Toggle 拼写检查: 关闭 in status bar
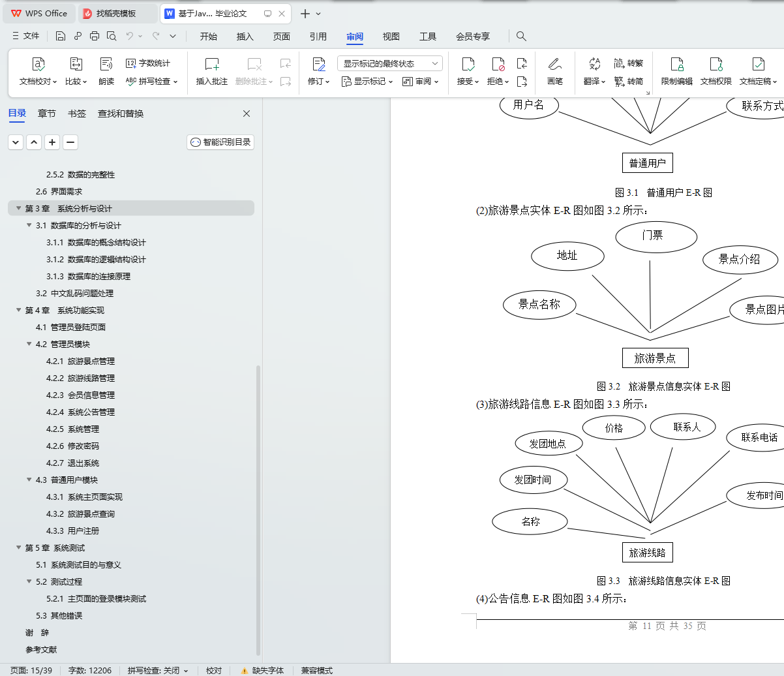 coord(158,670)
